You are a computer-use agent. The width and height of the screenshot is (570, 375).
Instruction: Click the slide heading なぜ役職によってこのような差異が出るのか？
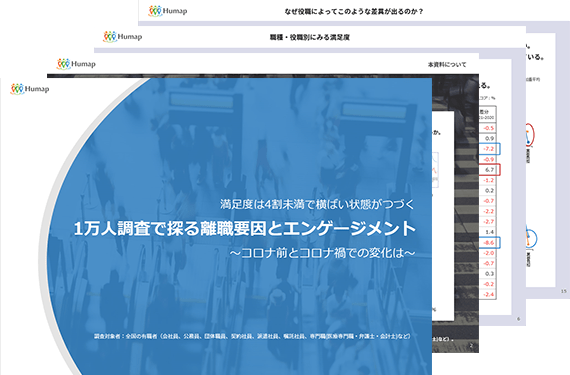point(354,12)
